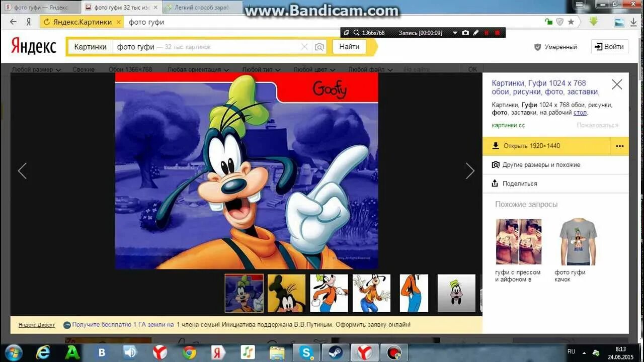
Task: Click Открыть 1920×1440 button
Action: click(x=546, y=146)
